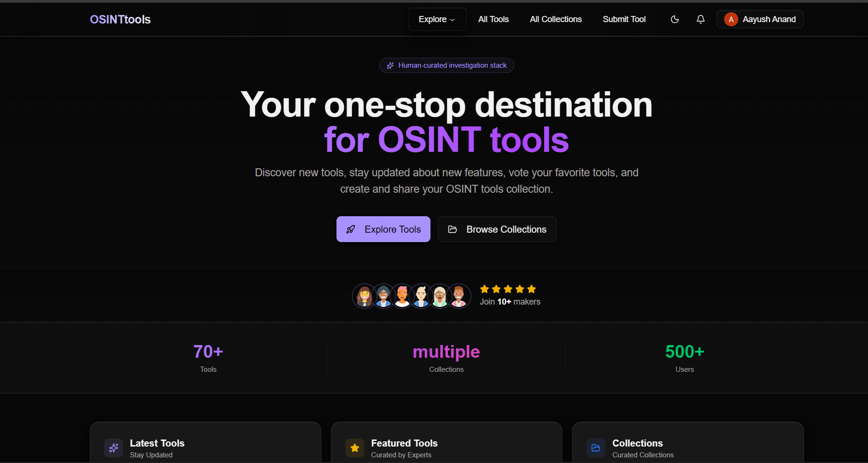Select the sparkle icon on Latest Tools card

[x=114, y=448]
